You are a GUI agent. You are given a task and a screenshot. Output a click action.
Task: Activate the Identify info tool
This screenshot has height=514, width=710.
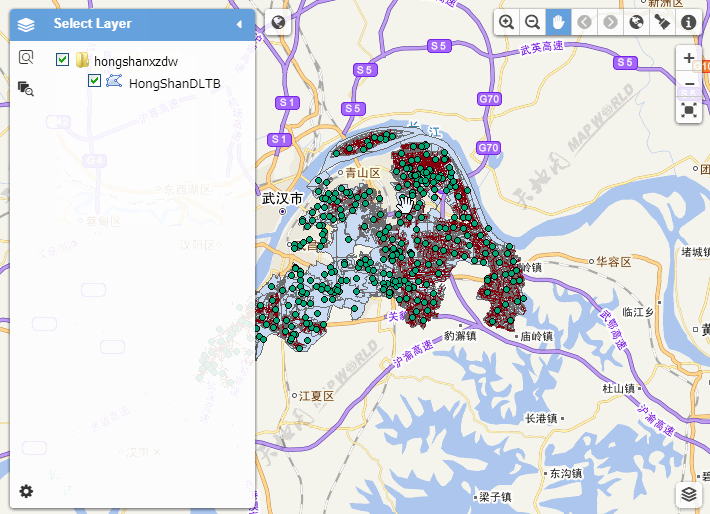[688, 22]
